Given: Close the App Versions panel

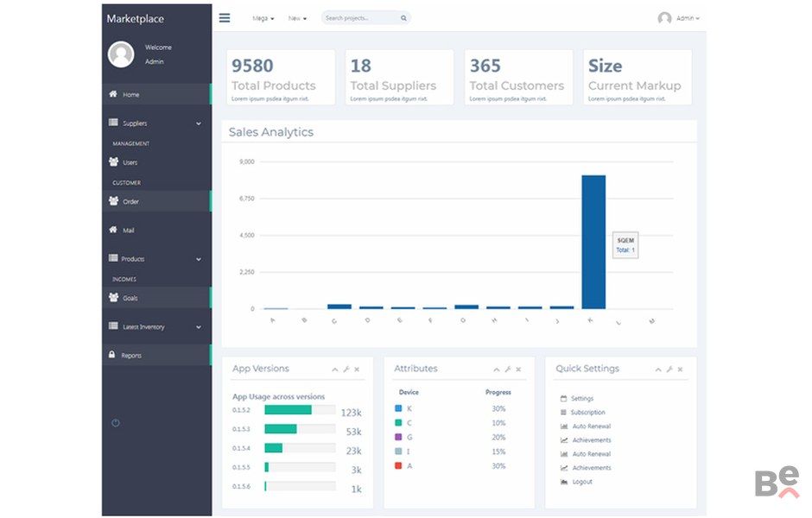Looking at the screenshot, I should [x=357, y=370].
